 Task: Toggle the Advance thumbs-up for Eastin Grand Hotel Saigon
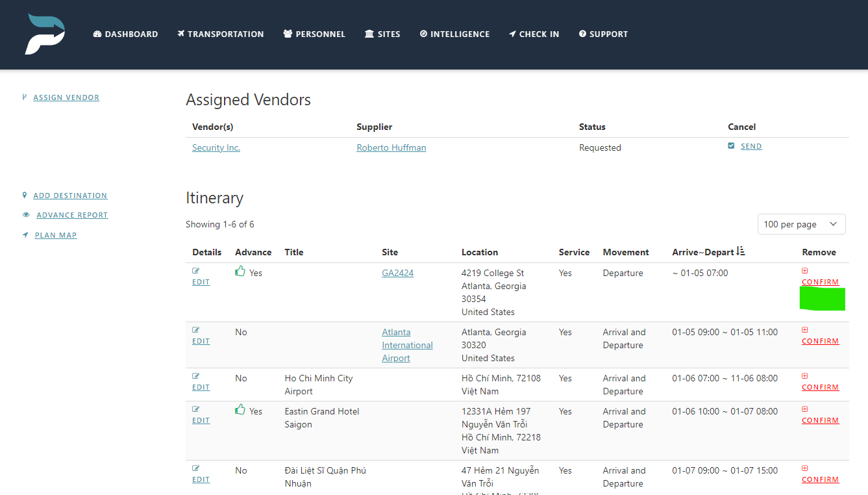pos(239,411)
